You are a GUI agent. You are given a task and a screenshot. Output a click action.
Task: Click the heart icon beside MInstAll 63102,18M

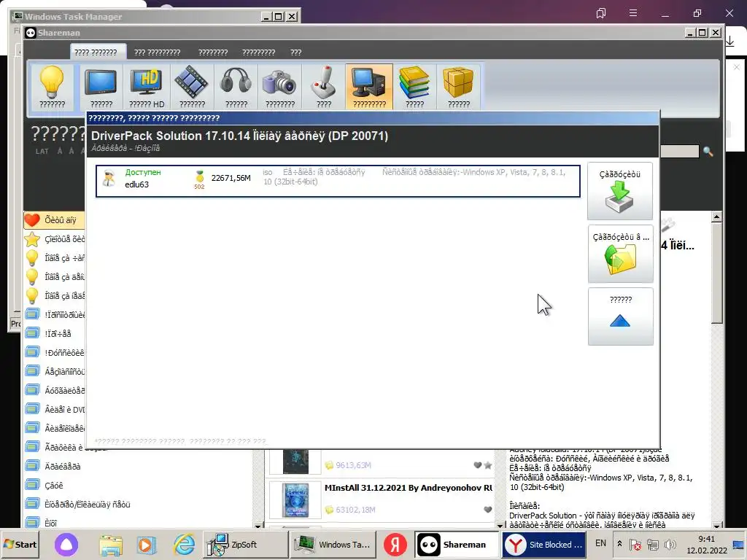pyautogui.click(x=487, y=510)
